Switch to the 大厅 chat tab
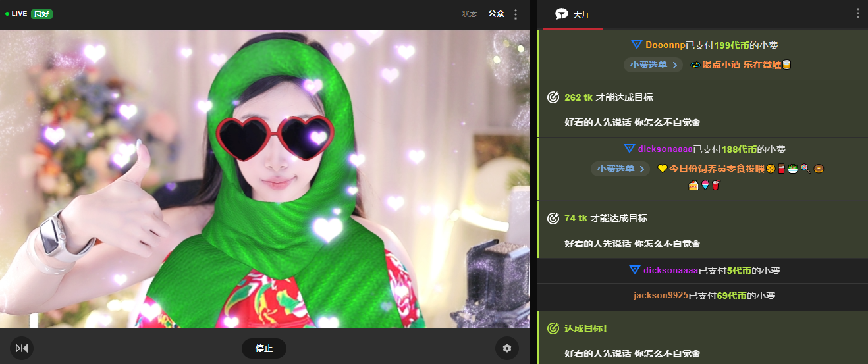This screenshot has height=364, width=868. (572, 14)
